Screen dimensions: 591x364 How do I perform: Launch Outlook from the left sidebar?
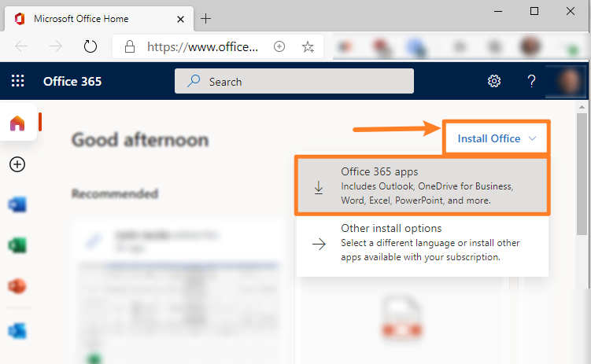tap(17, 331)
